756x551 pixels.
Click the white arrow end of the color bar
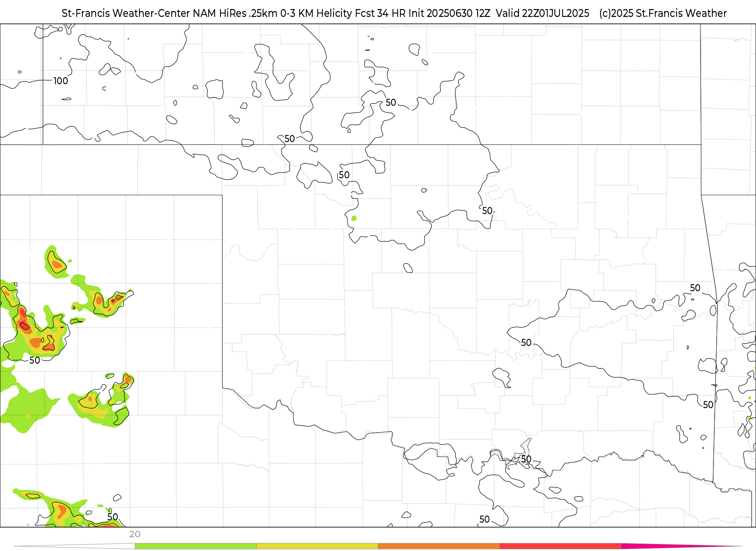click(74, 546)
